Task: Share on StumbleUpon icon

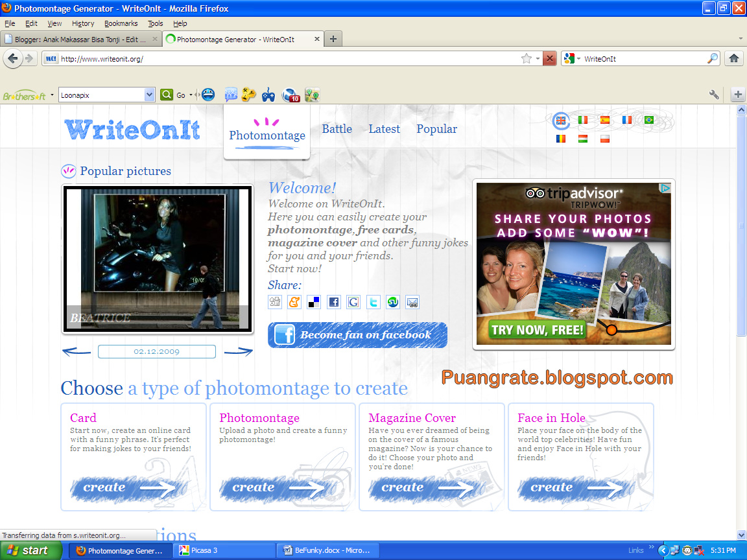Action: [393, 302]
